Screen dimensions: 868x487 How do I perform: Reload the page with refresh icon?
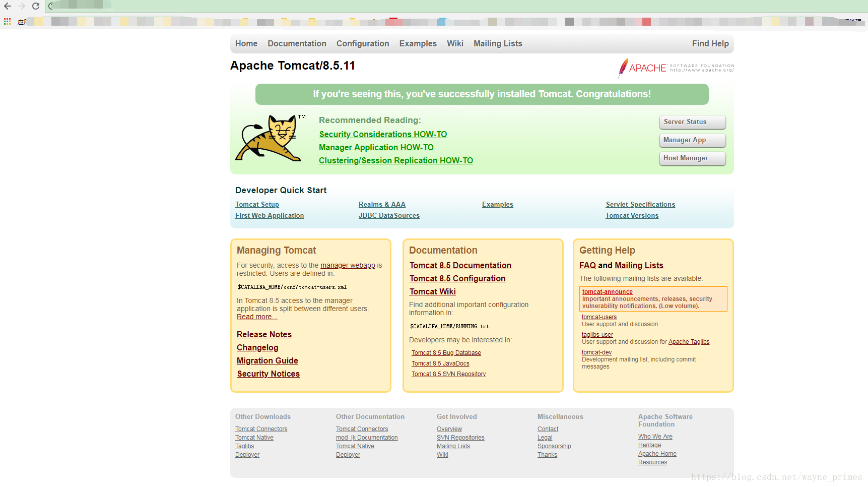[x=35, y=6]
